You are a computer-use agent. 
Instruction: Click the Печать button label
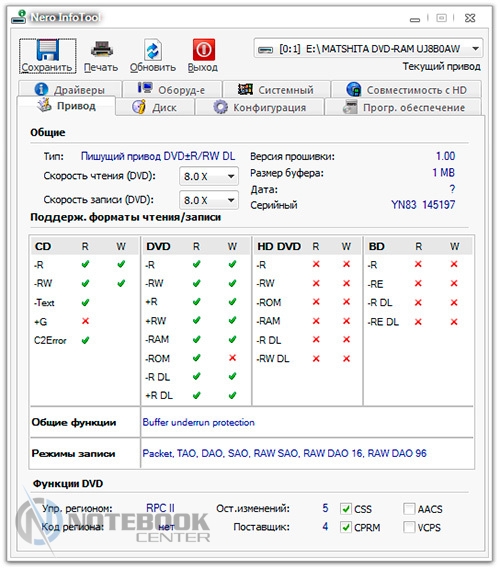tap(101, 67)
